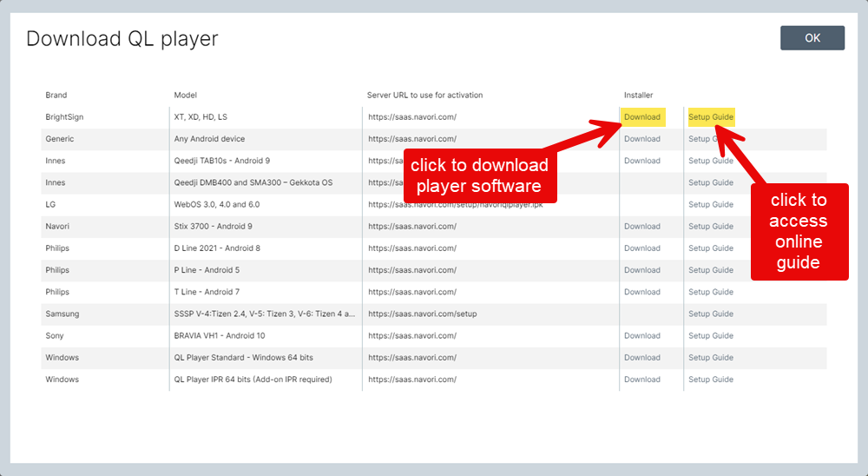Select the Navori brand cell

(x=57, y=226)
